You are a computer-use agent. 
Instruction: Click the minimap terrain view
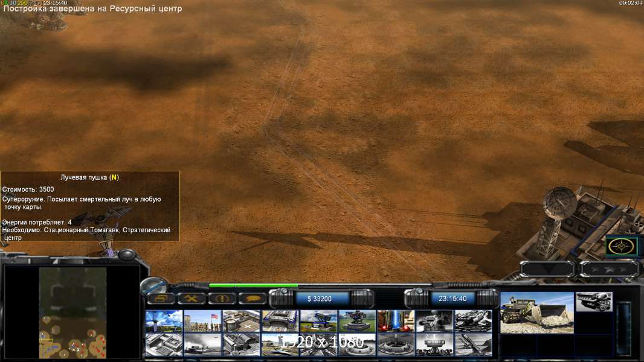[x=72, y=313]
